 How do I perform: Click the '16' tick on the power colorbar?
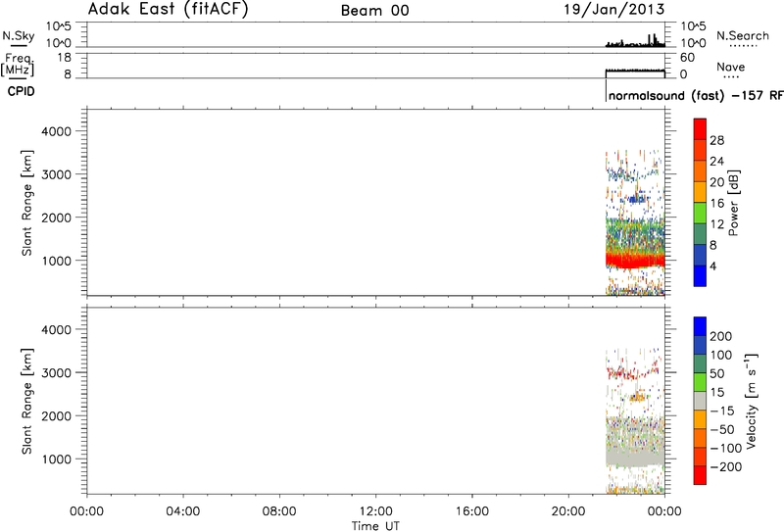click(717, 203)
